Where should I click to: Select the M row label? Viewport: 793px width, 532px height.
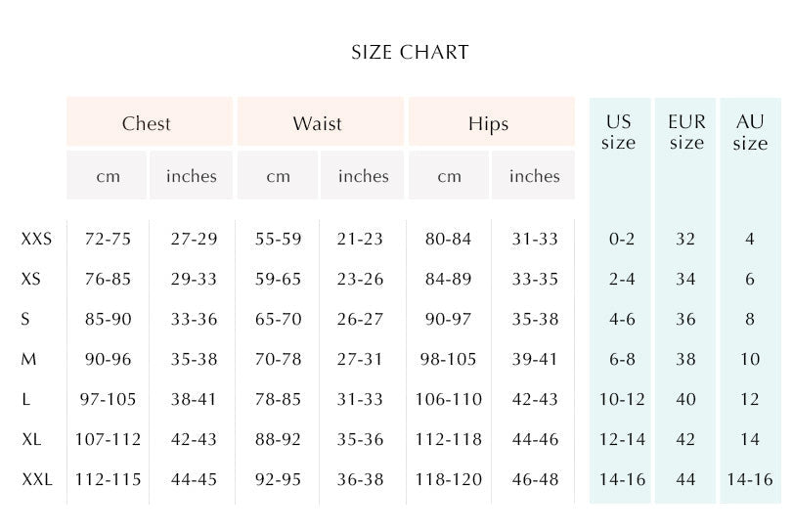pos(28,360)
